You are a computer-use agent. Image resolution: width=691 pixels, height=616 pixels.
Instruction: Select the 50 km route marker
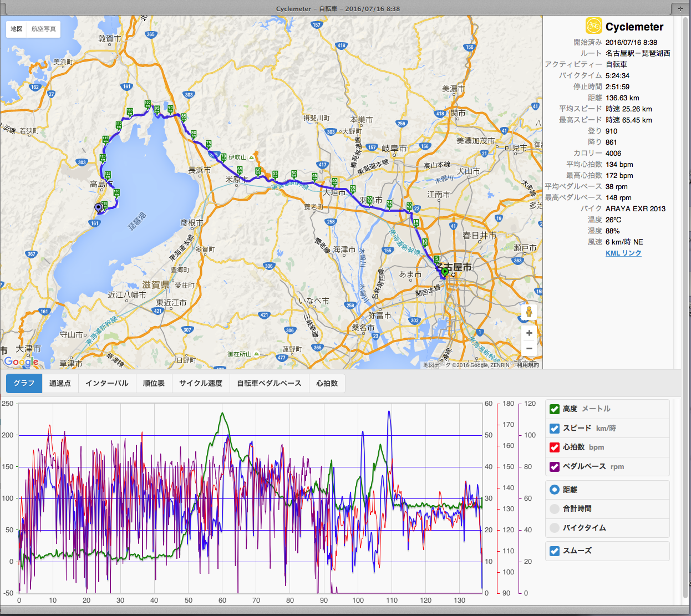294,175
